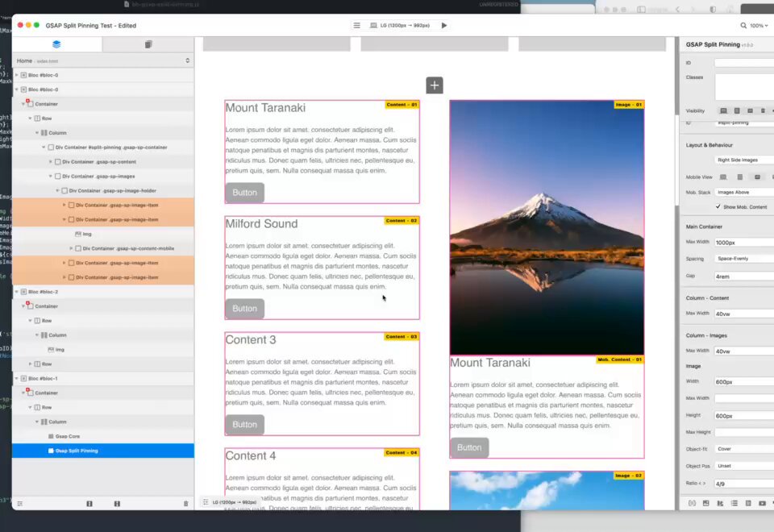The height and width of the screenshot is (532, 774).
Task: Toggle tablet Visibility icon
Action: point(737,110)
